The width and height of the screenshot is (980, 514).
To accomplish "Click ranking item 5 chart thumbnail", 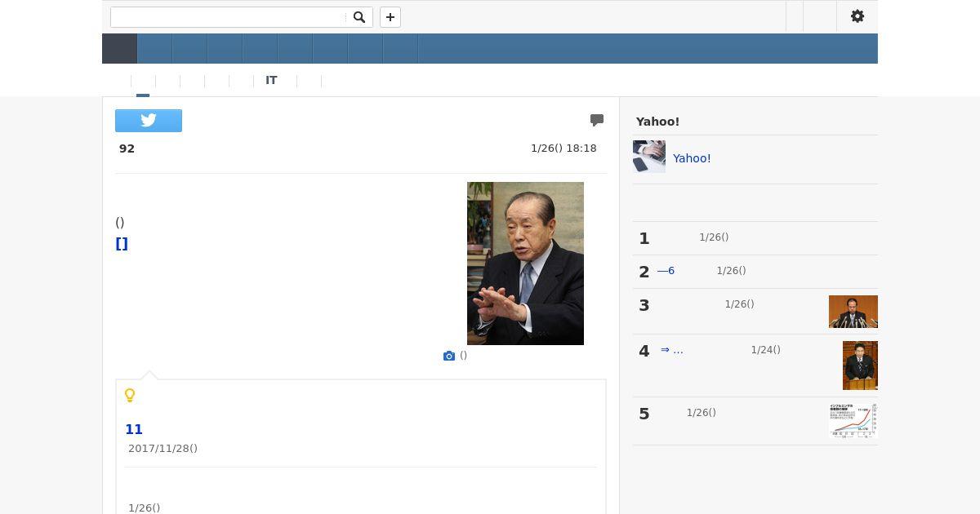I will [853, 421].
